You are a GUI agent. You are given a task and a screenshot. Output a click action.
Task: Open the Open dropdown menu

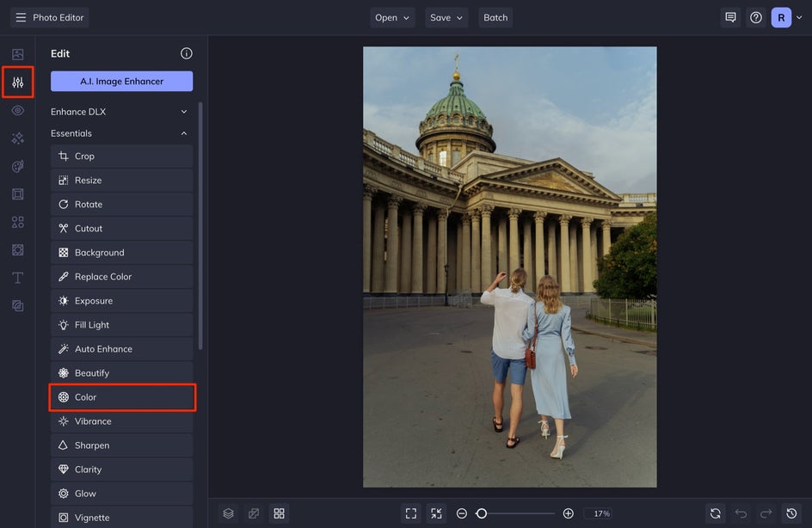pyautogui.click(x=392, y=17)
